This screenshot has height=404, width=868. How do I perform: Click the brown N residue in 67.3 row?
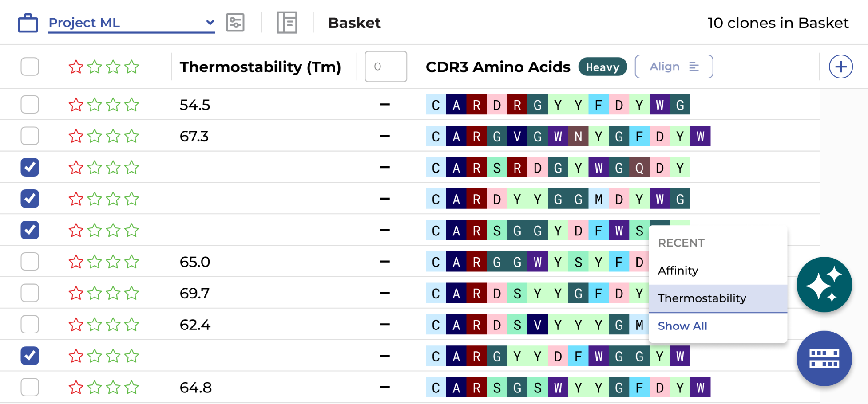[579, 136]
